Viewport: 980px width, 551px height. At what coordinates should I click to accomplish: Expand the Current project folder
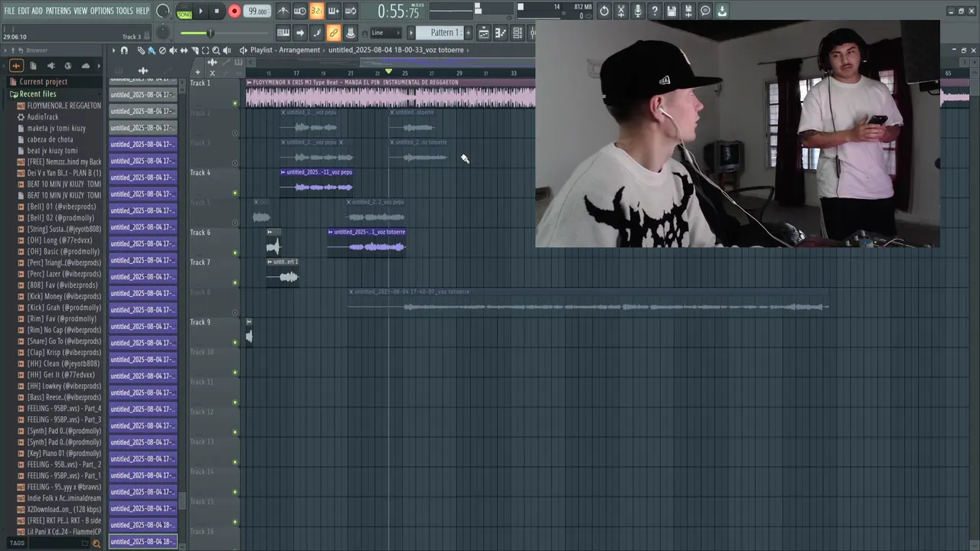[x=43, y=82]
